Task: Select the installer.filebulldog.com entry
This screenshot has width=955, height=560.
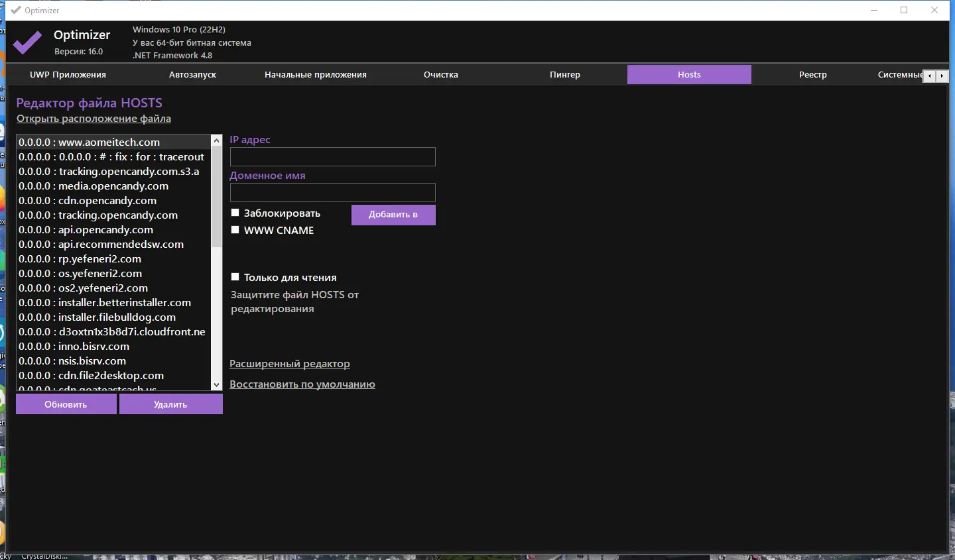Action: (x=113, y=317)
